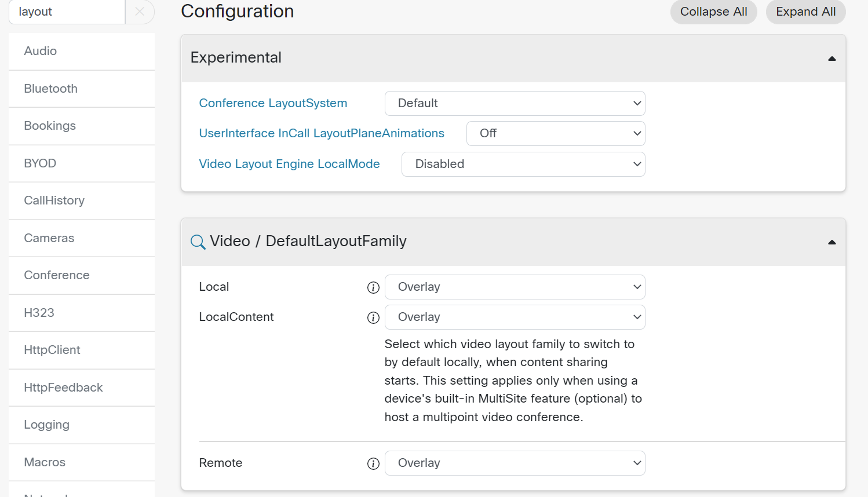Click the Conference LayoutSystem link
The width and height of the screenshot is (868, 497).
273,103
